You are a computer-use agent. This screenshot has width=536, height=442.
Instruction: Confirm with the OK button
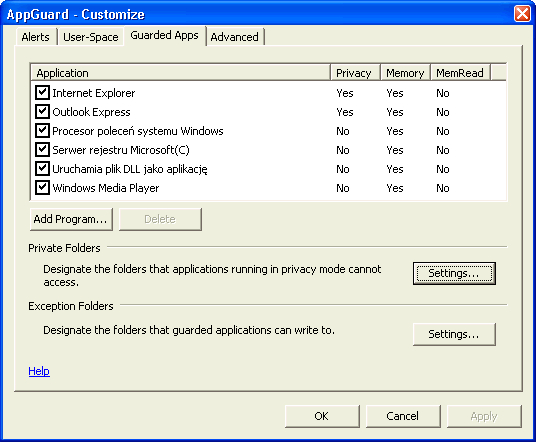click(x=322, y=416)
